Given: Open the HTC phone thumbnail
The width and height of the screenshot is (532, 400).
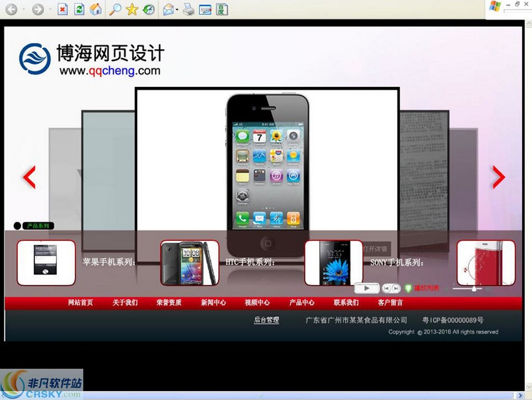Looking at the screenshot, I should point(190,263).
